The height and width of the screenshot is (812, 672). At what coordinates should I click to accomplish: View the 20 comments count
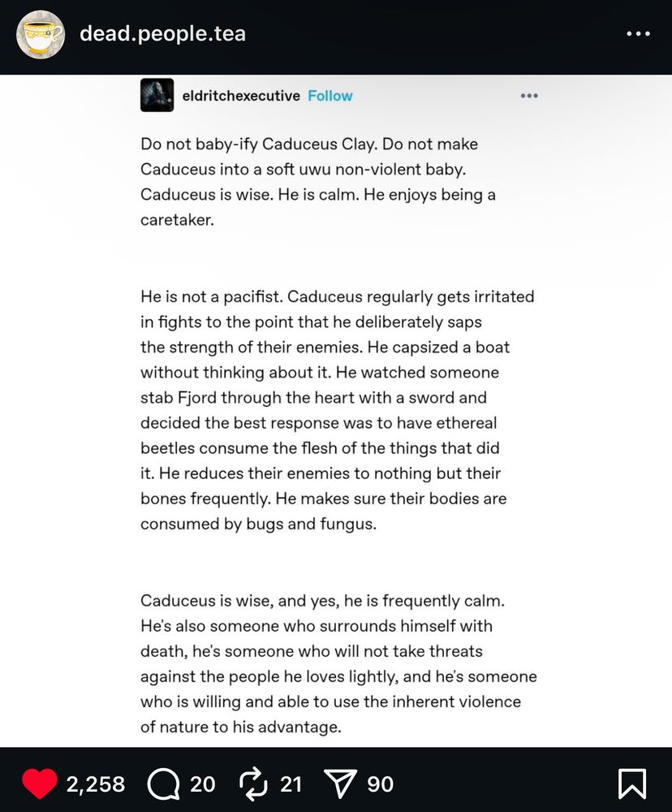point(202,784)
